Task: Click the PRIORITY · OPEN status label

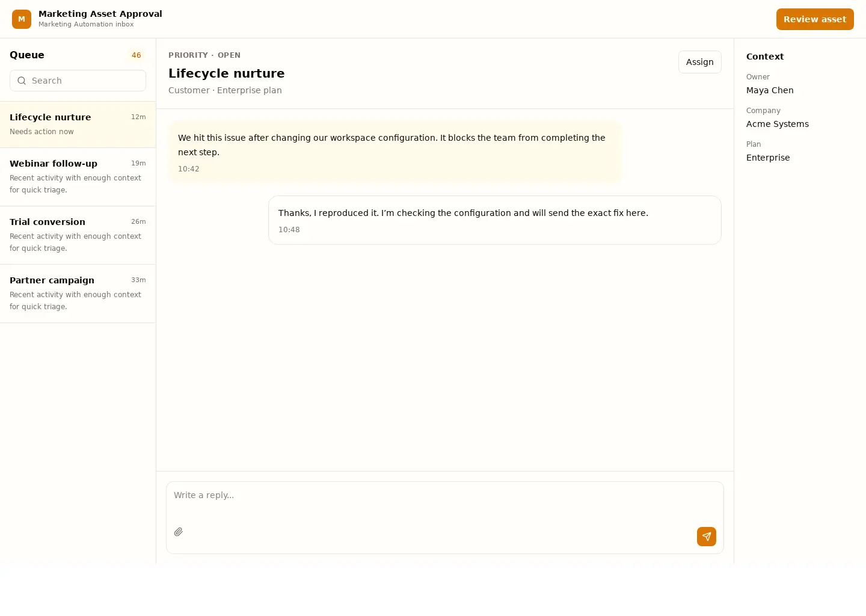Action: [204, 55]
